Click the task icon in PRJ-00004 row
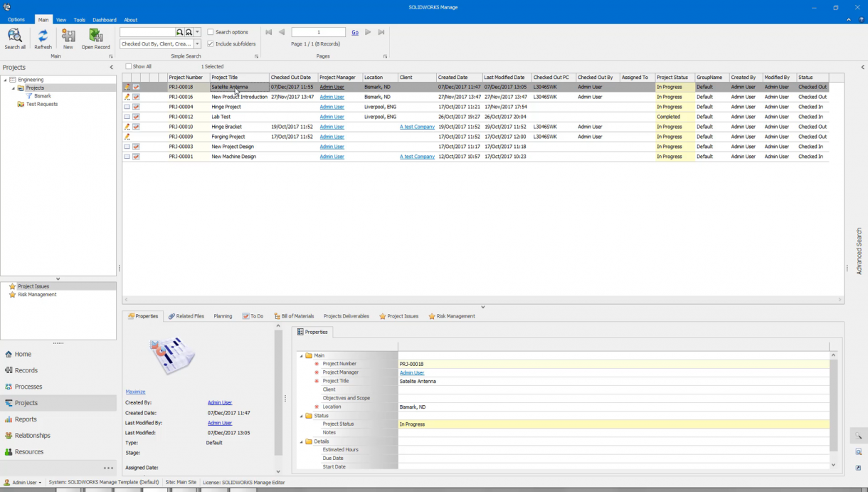Image resolution: width=868 pixels, height=492 pixels. tap(136, 107)
